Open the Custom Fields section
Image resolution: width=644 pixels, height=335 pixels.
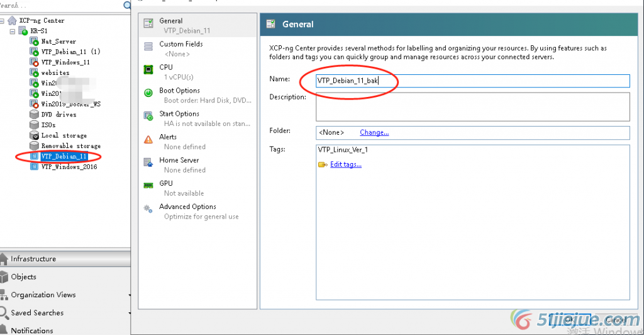pos(180,44)
